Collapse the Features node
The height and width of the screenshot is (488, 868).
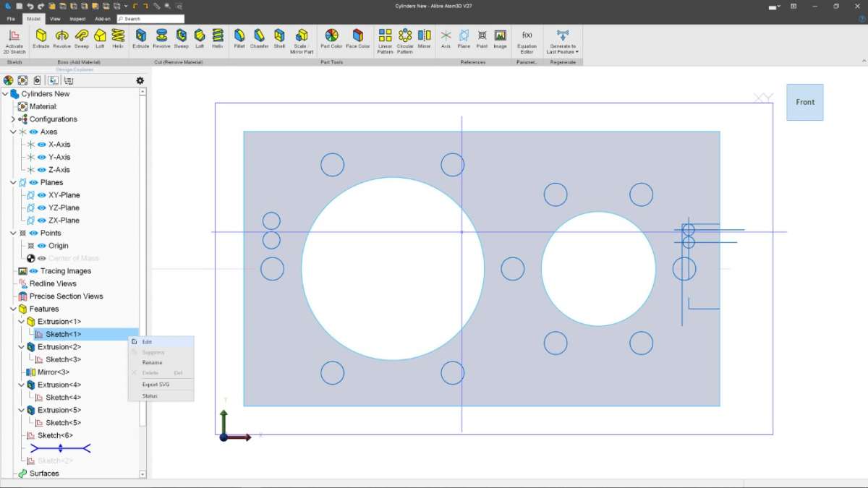point(13,309)
